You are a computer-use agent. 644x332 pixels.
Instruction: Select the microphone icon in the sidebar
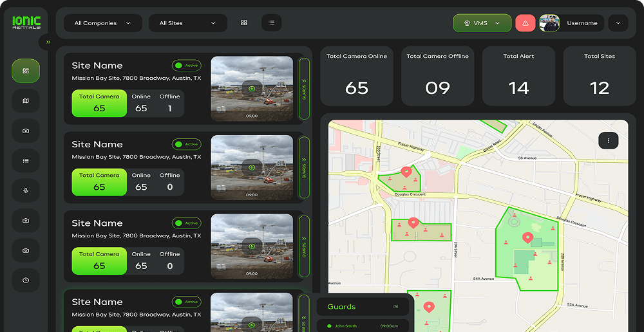(x=26, y=190)
